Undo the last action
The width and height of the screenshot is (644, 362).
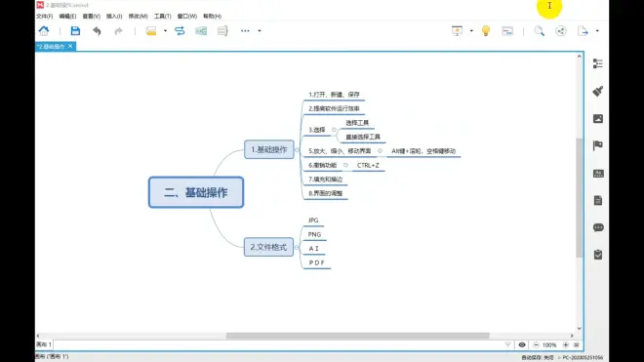(x=97, y=31)
